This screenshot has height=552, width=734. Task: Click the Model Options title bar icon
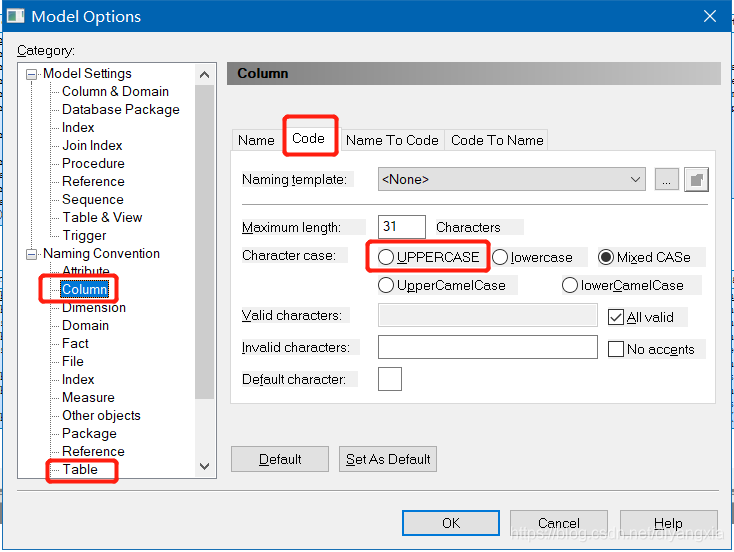15,16
